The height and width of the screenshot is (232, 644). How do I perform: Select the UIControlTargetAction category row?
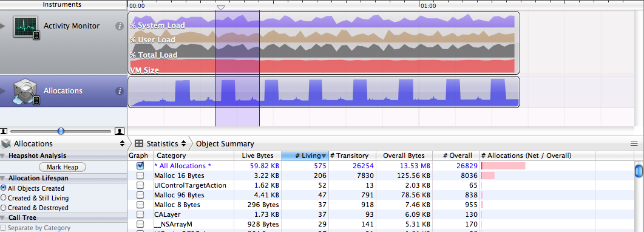pos(381,185)
